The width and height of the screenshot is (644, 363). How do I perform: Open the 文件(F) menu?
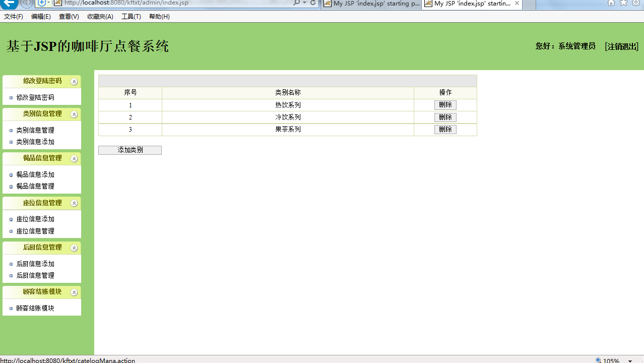tap(14, 17)
